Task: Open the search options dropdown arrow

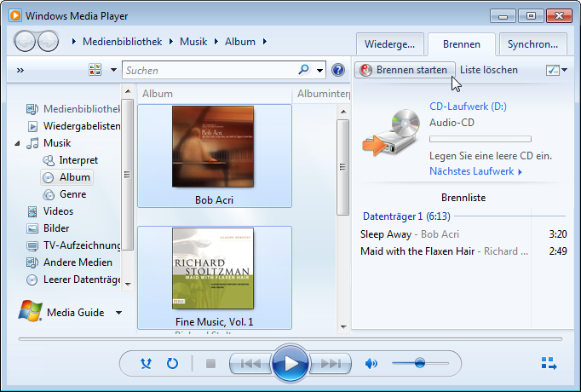Action: [319, 70]
